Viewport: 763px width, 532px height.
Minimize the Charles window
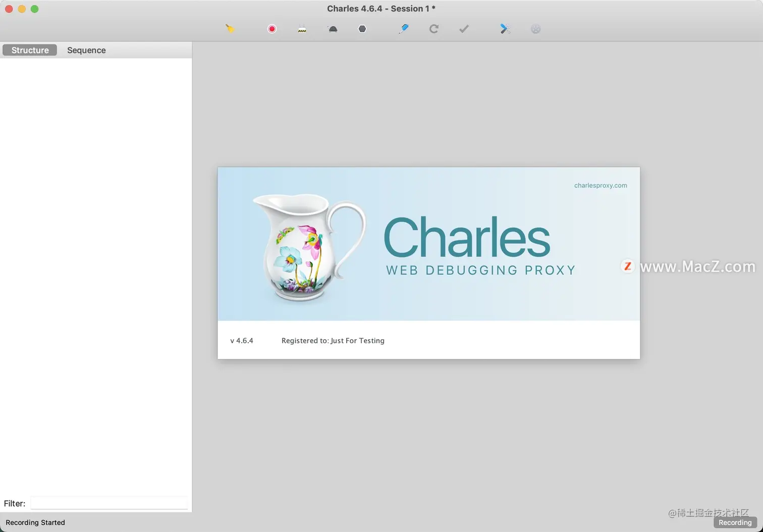pyautogui.click(x=22, y=9)
